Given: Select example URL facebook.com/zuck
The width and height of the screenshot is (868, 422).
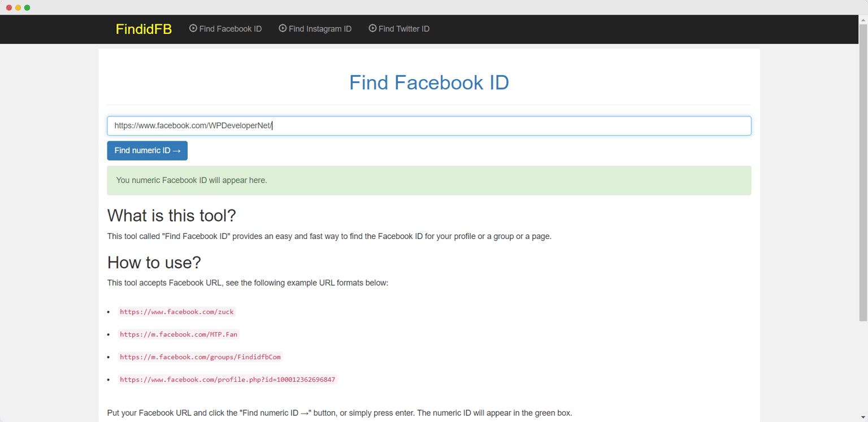Looking at the screenshot, I should (x=177, y=312).
